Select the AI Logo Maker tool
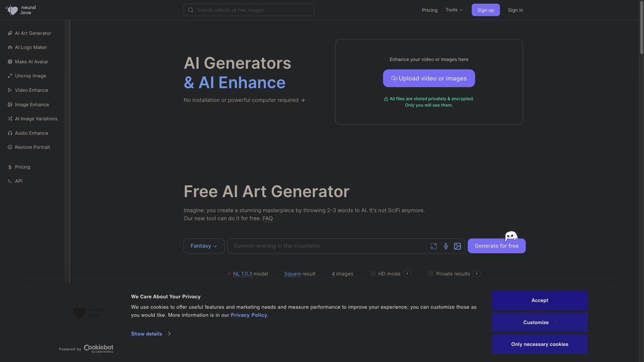 coord(31,47)
